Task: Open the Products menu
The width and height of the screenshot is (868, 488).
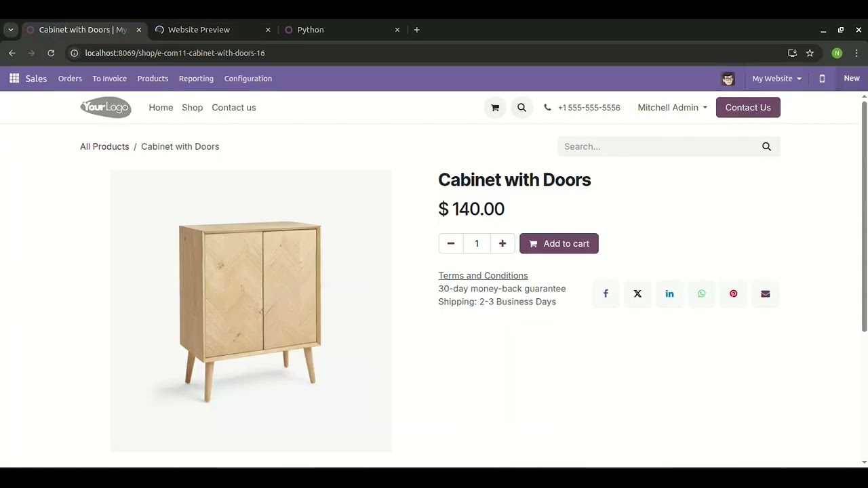Action: (153, 79)
